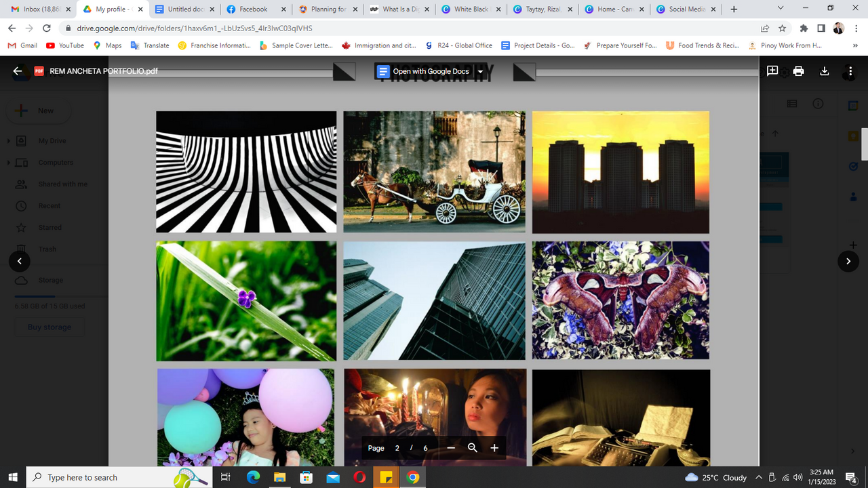Click Chrome's back navigation arrow
This screenshot has height=488, width=868.
click(x=12, y=28)
